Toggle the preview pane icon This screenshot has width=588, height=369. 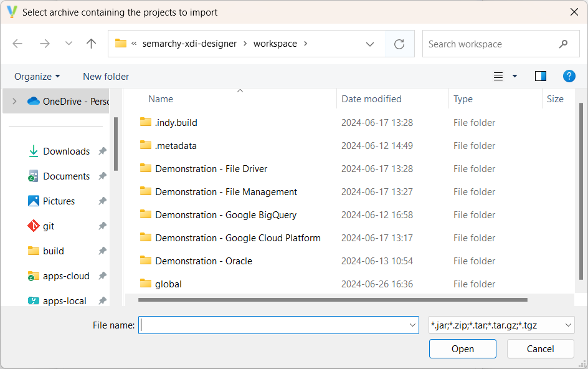click(540, 75)
